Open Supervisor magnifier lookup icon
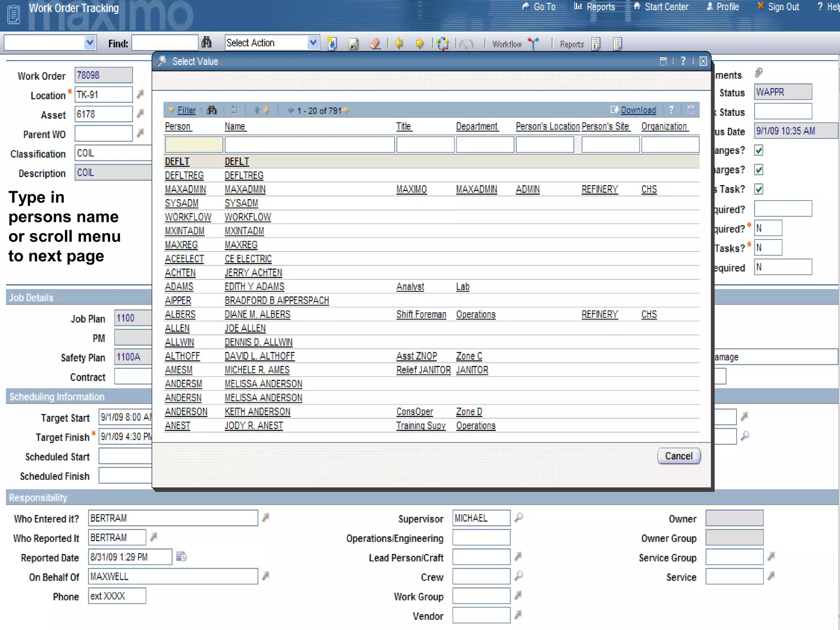Image resolution: width=840 pixels, height=630 pixels. point(519,518)
